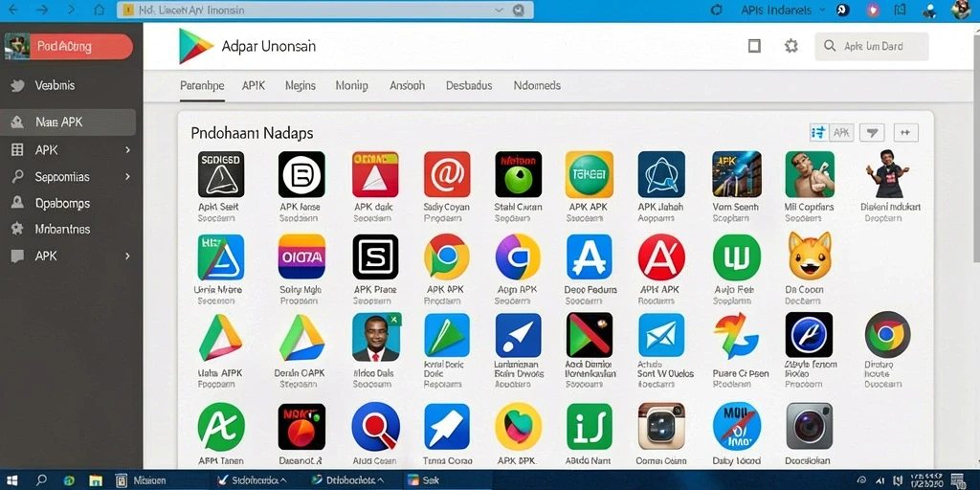Click the settings gear icon in header
980x490 pixels.
pos(791,46)
